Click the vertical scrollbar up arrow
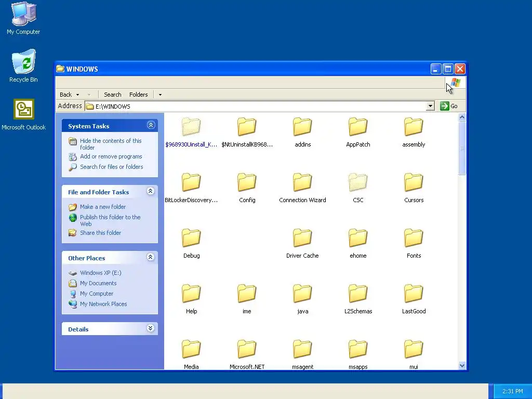 [462, 117]
